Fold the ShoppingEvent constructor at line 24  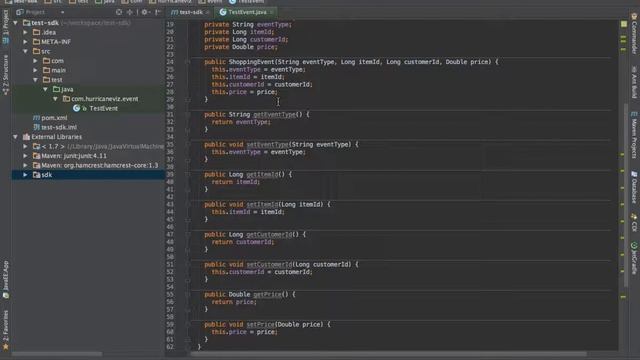pyautogui.click(x=188, y=62)
